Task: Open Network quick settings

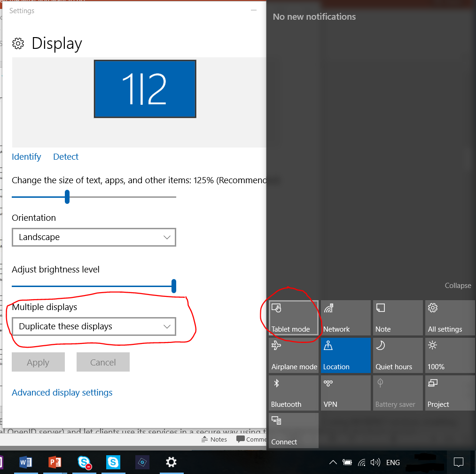Action: (x=345, y=318)
